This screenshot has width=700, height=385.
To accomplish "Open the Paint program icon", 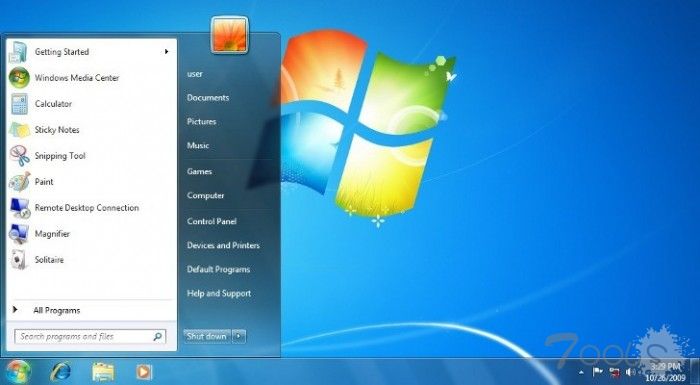I will [20, 182].
